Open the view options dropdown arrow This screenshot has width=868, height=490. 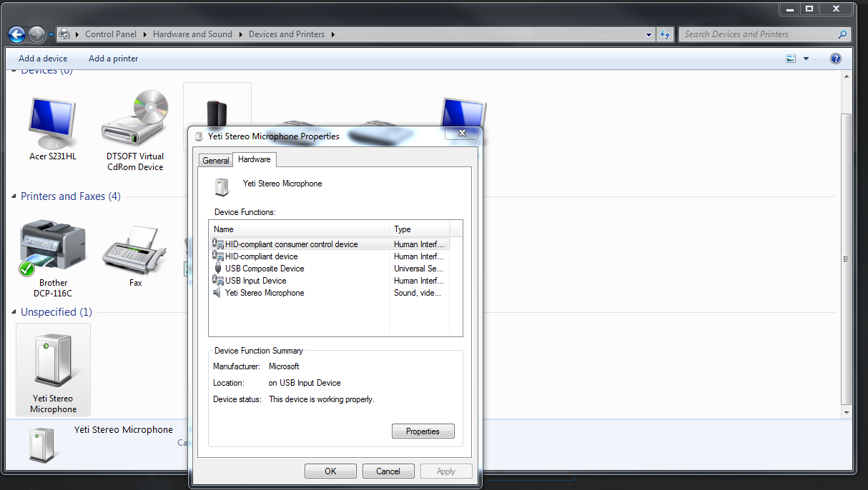(807, 59)
